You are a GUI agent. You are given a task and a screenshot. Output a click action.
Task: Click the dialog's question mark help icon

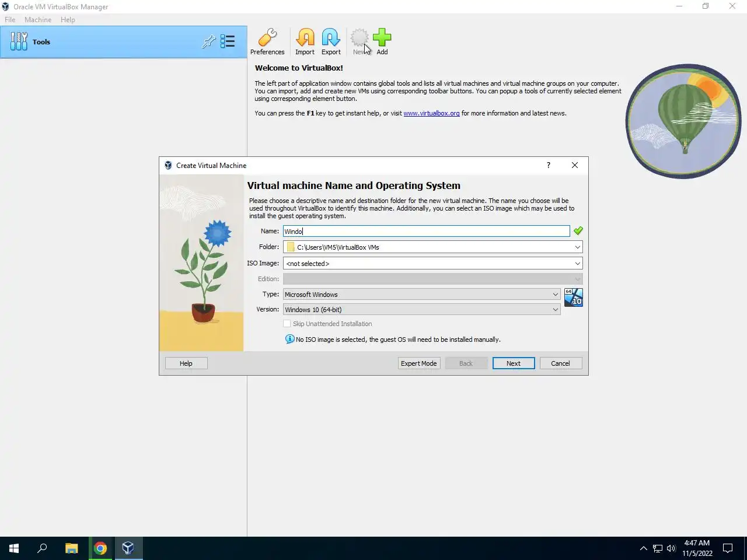pos(548,165)
